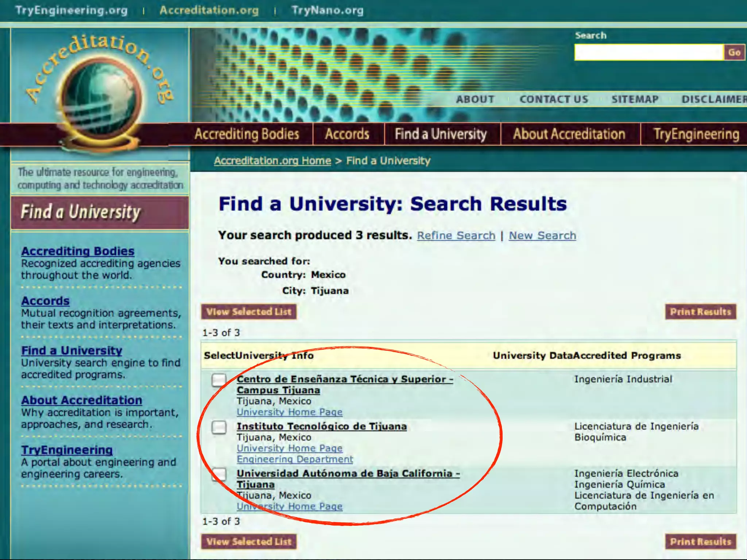
Task: Open the CONTACT US header link
Action: [x=554, y=99]
